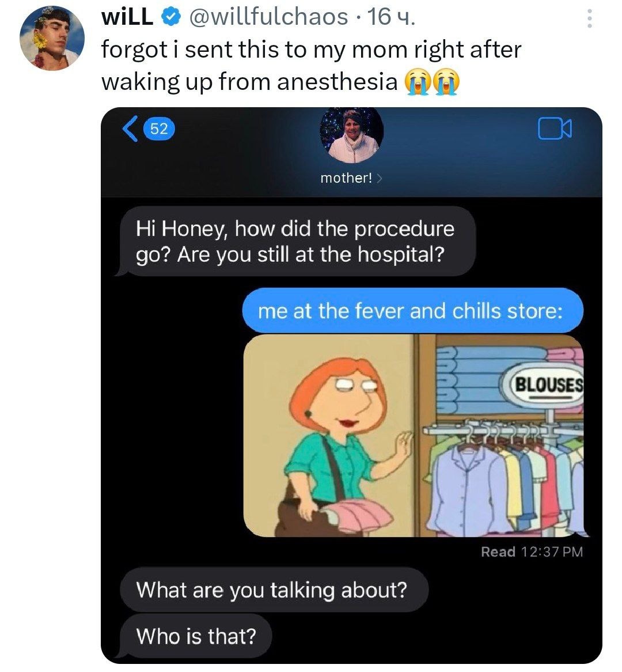Tap the "Who is that?" message bubble
Viewport: 622px width, 672px height.
196,636
